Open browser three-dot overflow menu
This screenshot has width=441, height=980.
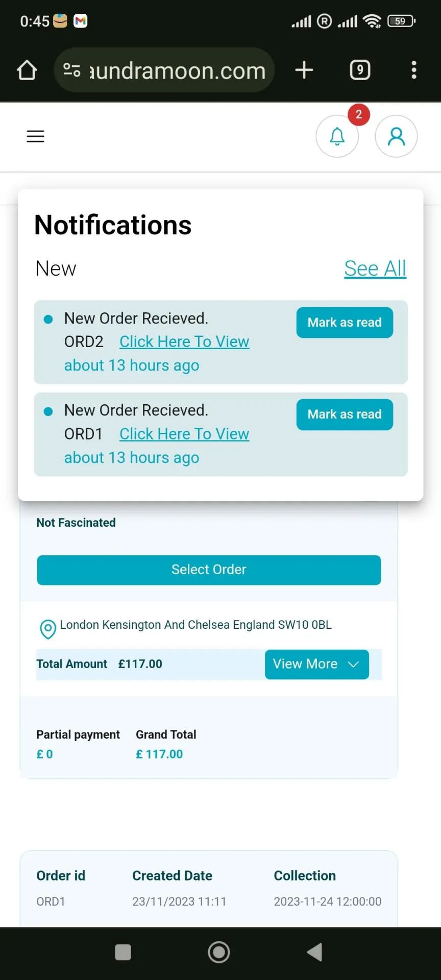click(414, 70)
